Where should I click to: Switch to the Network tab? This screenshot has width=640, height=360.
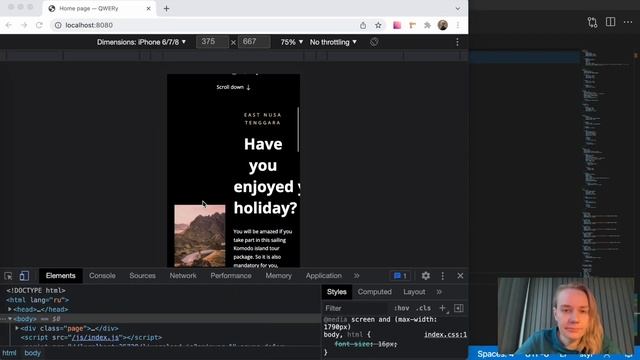point(183,276)
